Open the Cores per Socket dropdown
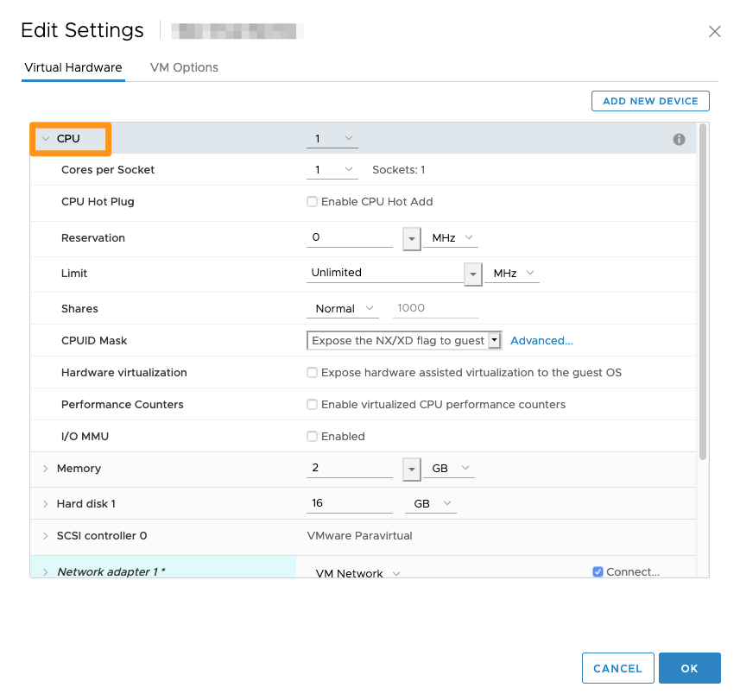740x700 pixels. tap(332, 170)
